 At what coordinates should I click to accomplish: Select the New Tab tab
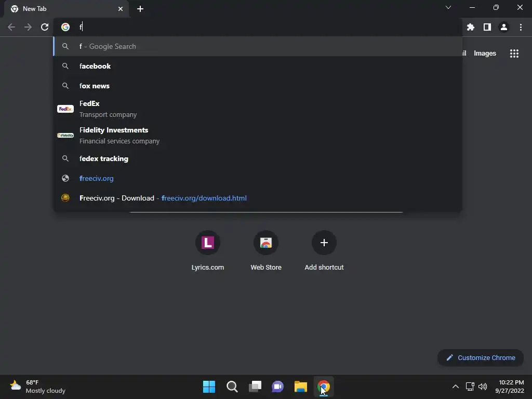pyautogui.click(x=66, y=9)
